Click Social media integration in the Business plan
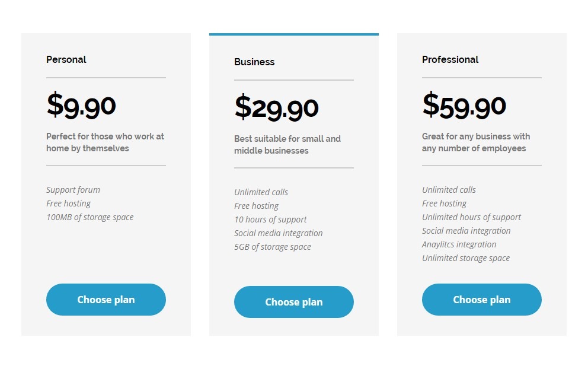Viewport: 588px width, 369px height. pyautogui.click(x=279, y=233)
